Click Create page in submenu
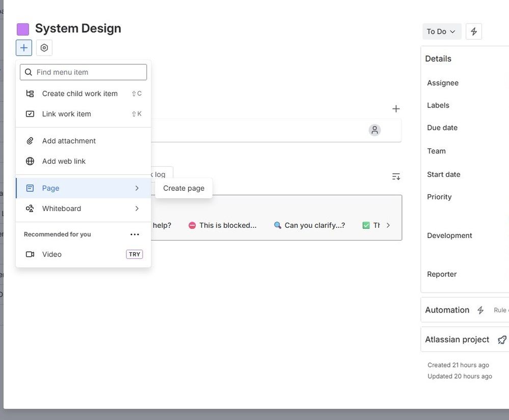 pyautogui.click(x=184, y=188)
